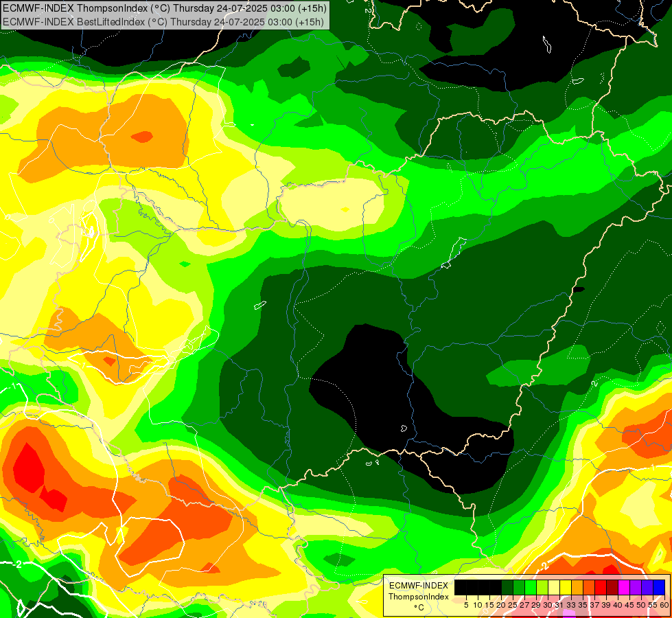Select the dark green 20–25 legend swatch

[x=507, y=587]
